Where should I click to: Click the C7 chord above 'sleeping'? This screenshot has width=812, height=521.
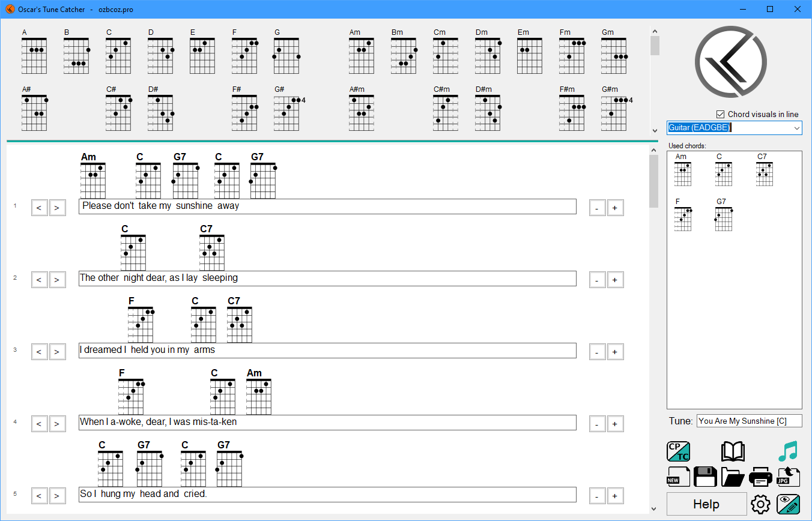point(212,247)
